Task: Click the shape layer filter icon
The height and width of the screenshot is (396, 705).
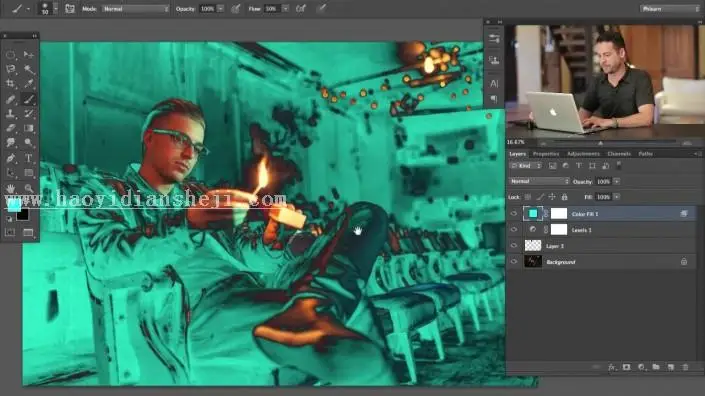Action: (x=592, y=166)
